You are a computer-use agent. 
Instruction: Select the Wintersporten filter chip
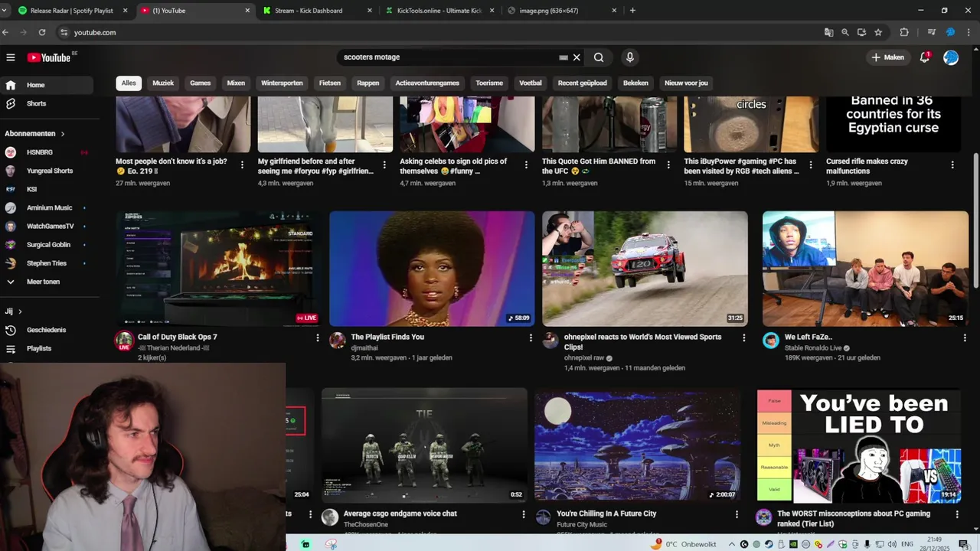pos(282,83)
